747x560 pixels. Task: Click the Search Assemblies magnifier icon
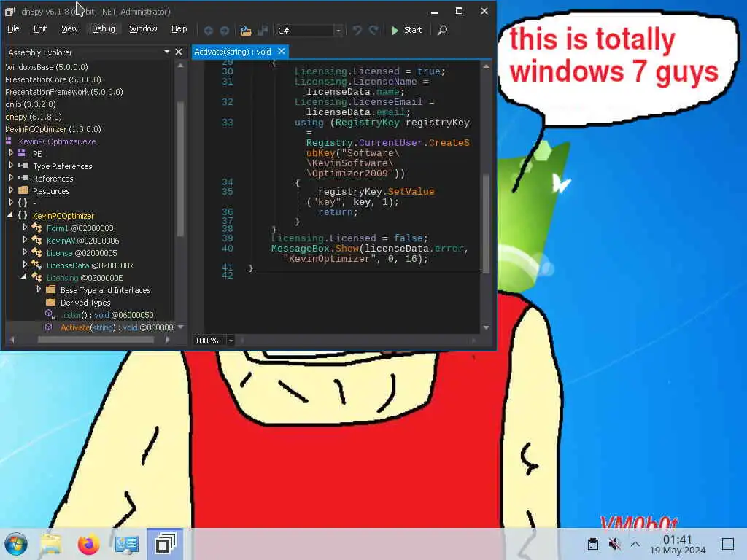[x=442, y=30]
